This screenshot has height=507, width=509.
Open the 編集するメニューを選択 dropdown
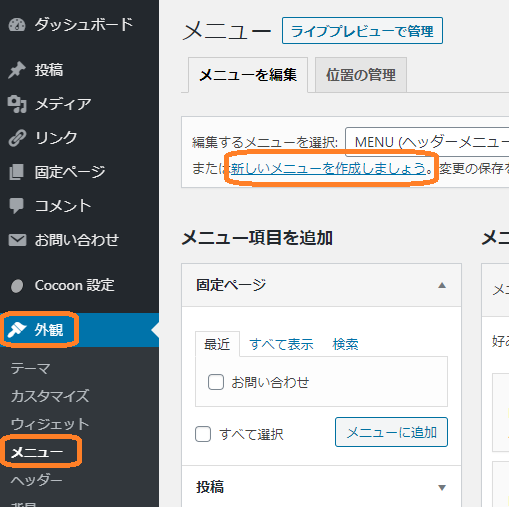pyautogui.click(x=427, y=142)
